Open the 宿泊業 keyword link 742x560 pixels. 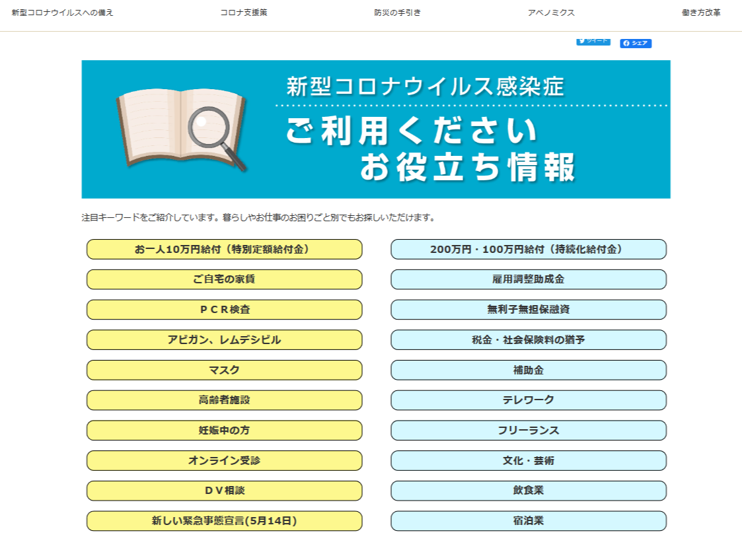click(x=529, y=521)
